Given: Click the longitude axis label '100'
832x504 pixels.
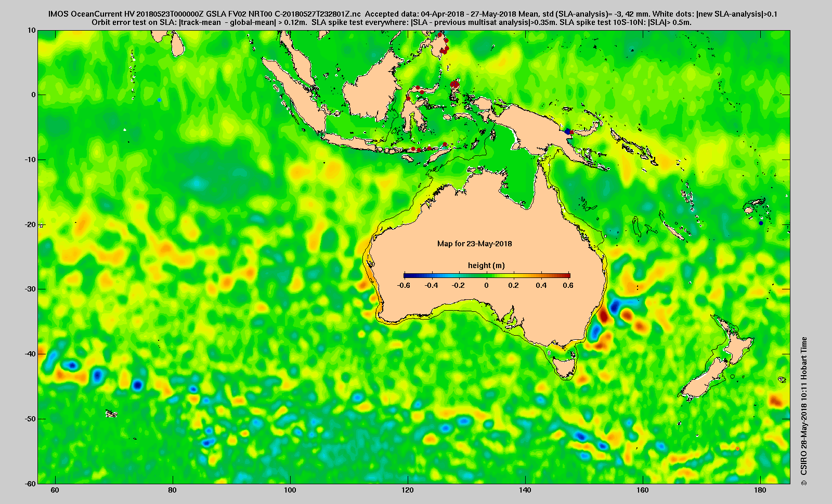Looking at the screenshot, I should (x=290, y=490).
